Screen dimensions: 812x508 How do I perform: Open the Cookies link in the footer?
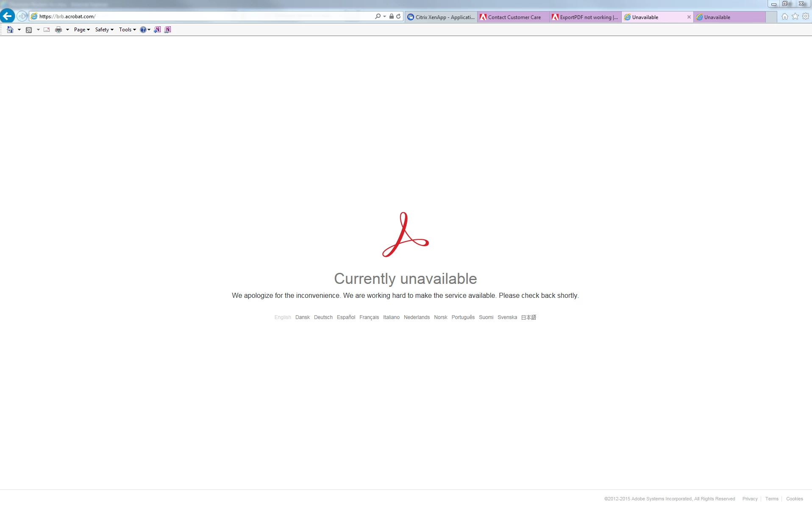click(x=795, y=499)
